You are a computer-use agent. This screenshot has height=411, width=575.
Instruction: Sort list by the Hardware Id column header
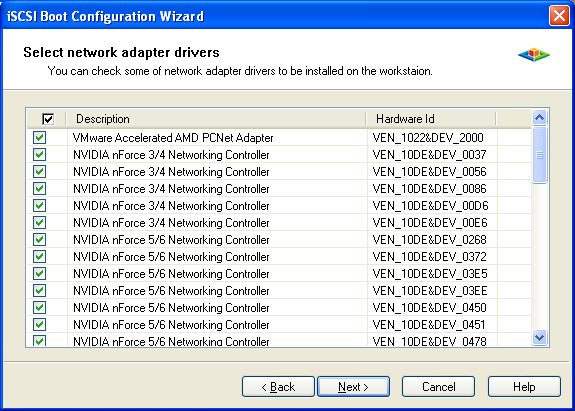click(x=431, y=119)
